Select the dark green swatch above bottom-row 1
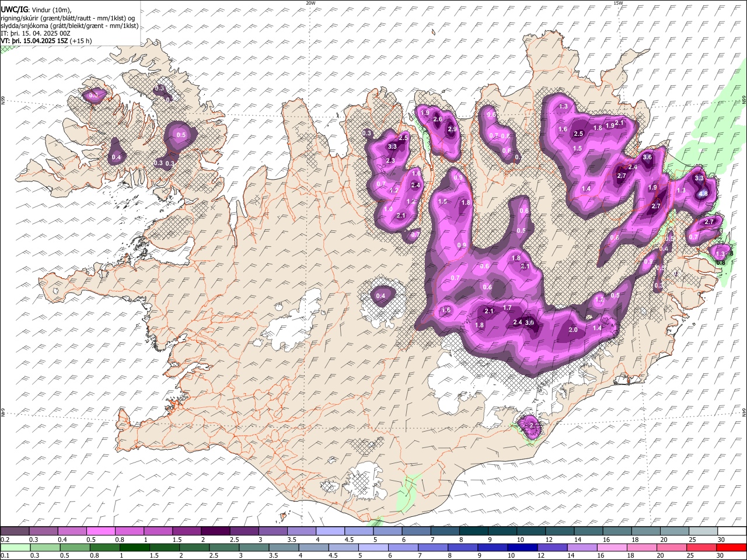 135,548
